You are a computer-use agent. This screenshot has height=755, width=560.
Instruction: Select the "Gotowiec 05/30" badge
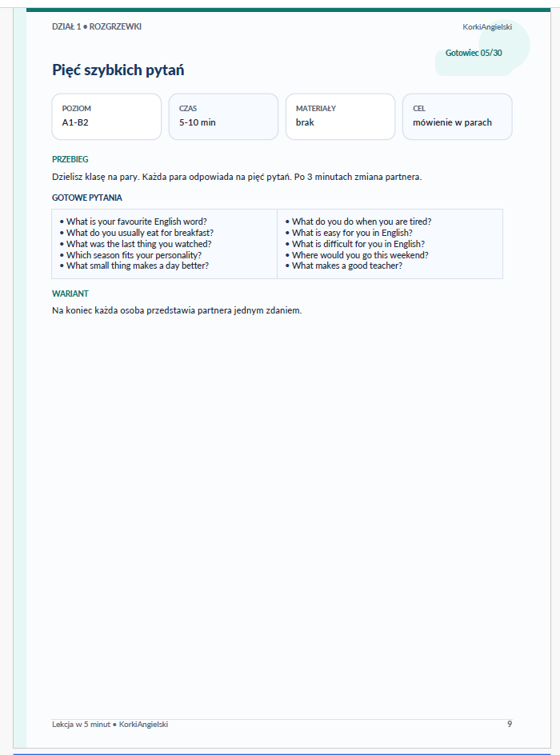tap(474, 53)
